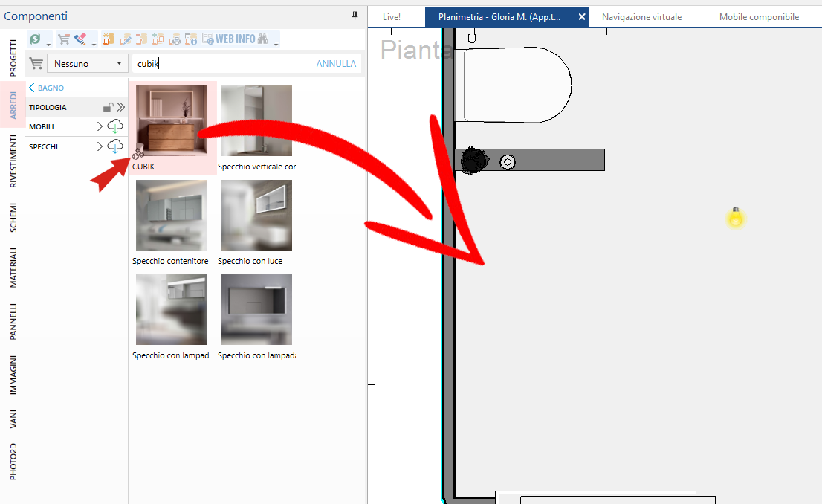Open the VANI side tab
Screen dimensions: 822x504
click(13, 419)
